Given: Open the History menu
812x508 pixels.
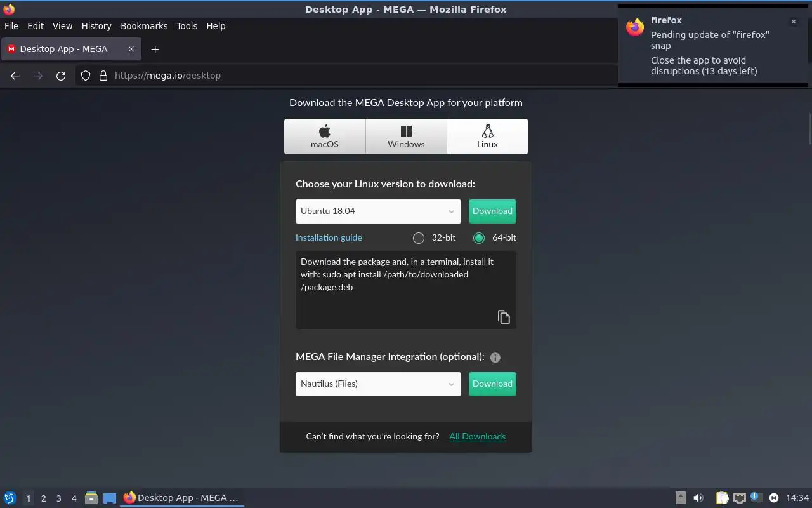Looking at the screenshot, I should [x=96, y=26].
